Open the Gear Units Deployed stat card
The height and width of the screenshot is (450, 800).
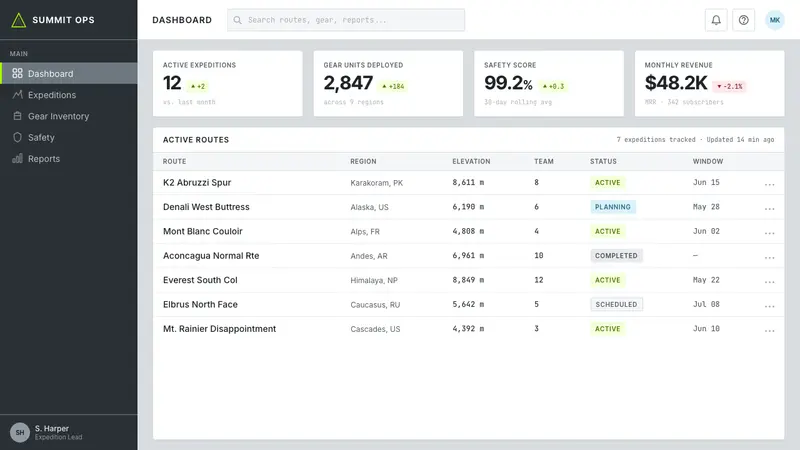pyautogui.click(x=388, y=83)
